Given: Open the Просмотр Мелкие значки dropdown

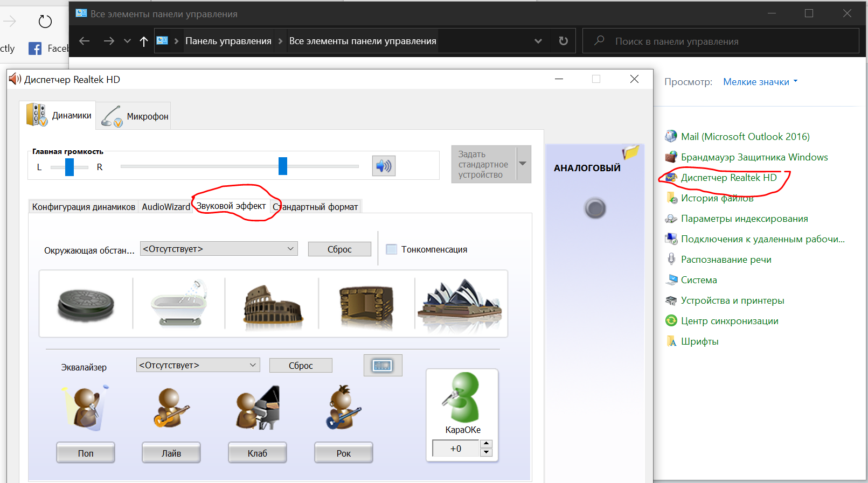Looking at the screenshot, I should point(760,82).
